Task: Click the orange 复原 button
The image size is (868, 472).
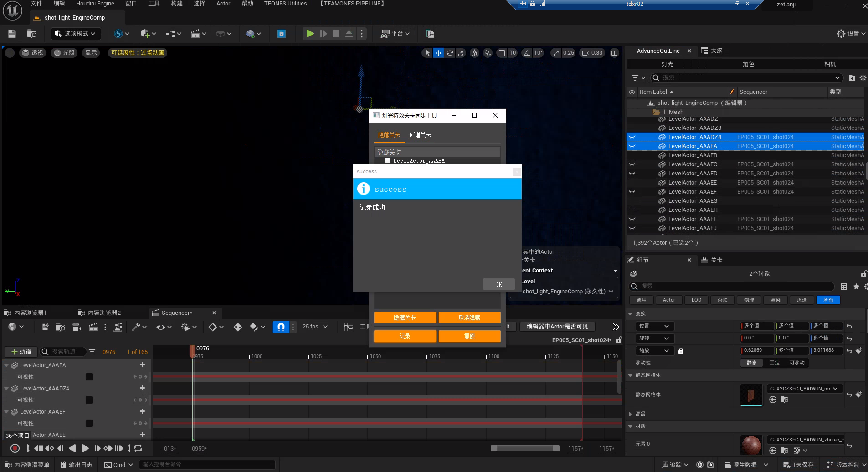Action: point(469,337)
